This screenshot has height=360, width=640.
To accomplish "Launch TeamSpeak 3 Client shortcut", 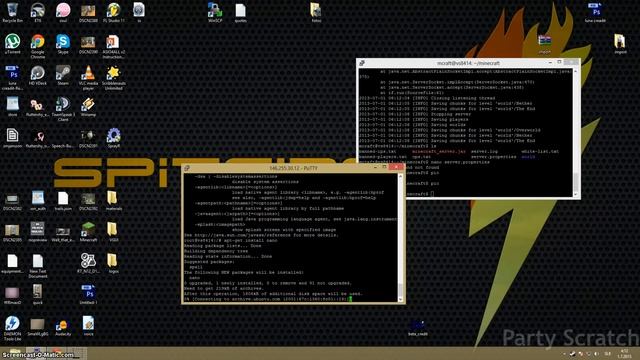I will point(63,109).
